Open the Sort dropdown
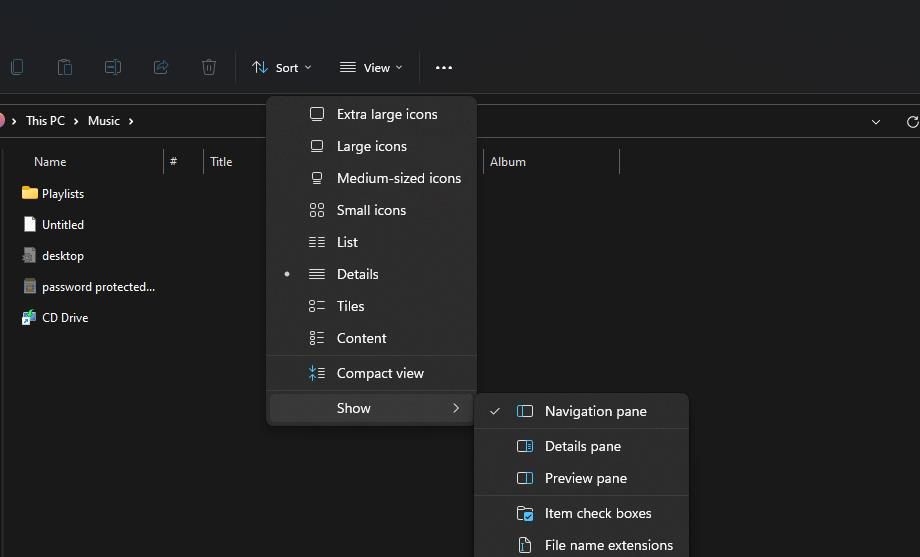This screenshot has height=557, width=920. point(282,67)
